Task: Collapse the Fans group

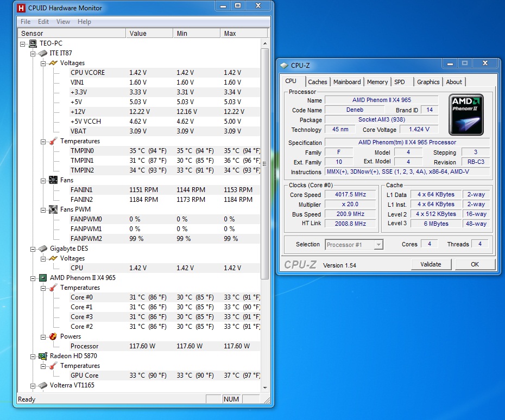Action: click(x=43, y=181)
